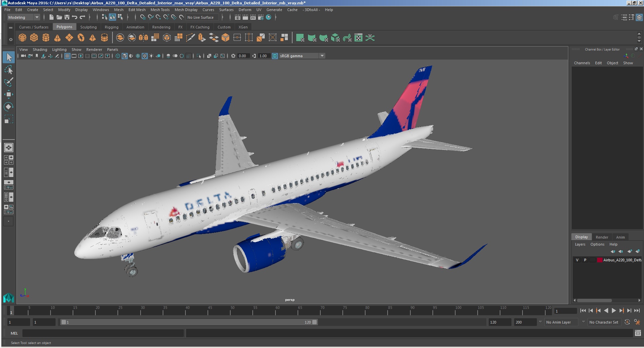
Task: Activate the Scale tool in the toolbox
Action: [9, 119]
